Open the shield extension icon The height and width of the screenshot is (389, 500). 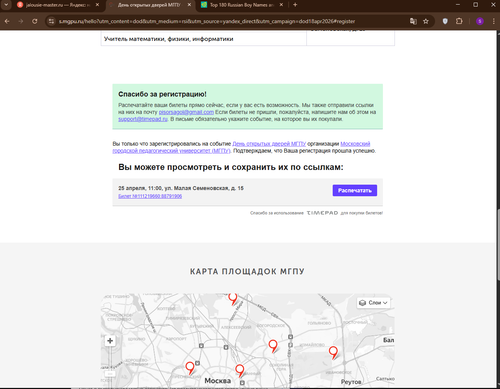(x=445, y=21)
